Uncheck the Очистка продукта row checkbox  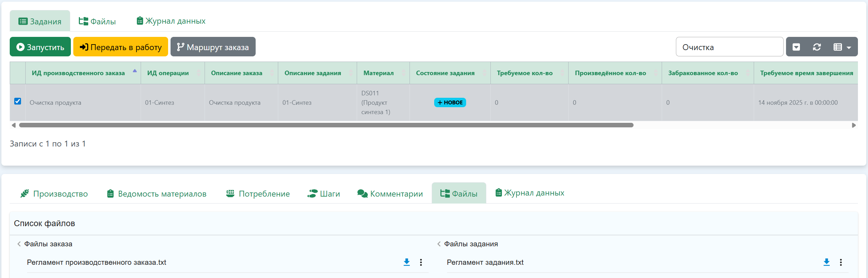coord(18,101)
